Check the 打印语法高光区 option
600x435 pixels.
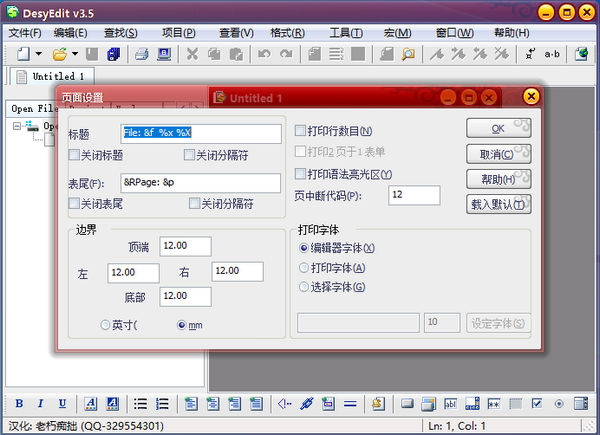click(x=300, y=174)
